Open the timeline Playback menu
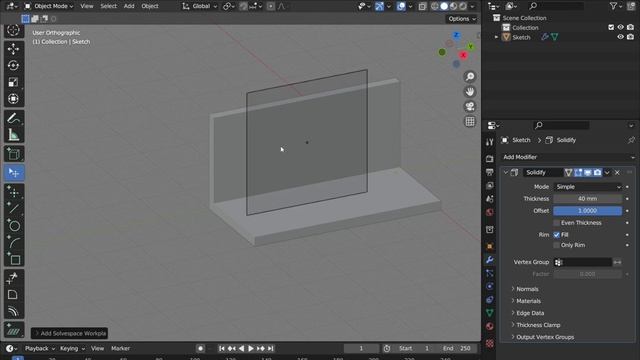Image resolution: width=640 pixels, height=360 pixels. click(39, 349)
